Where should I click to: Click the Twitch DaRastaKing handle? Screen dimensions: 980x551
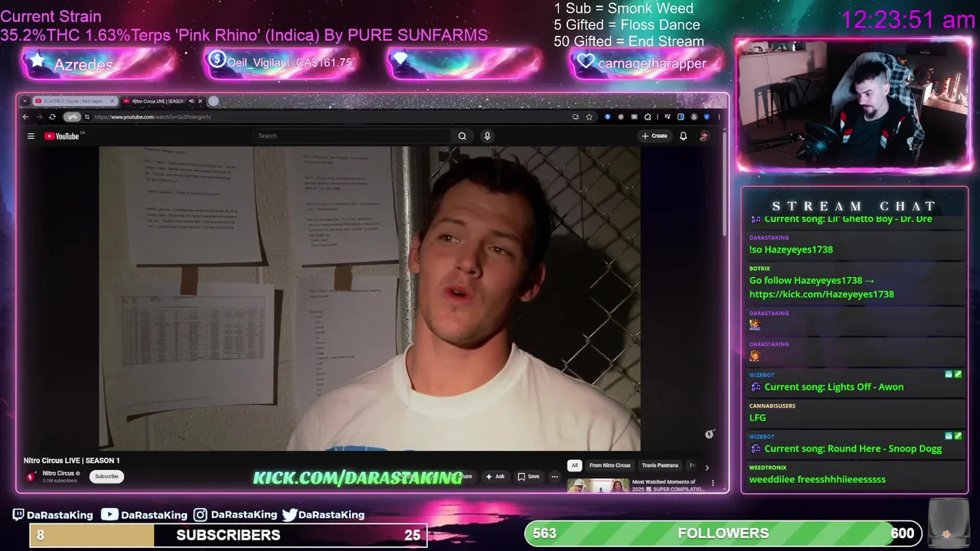pos(53,515)
